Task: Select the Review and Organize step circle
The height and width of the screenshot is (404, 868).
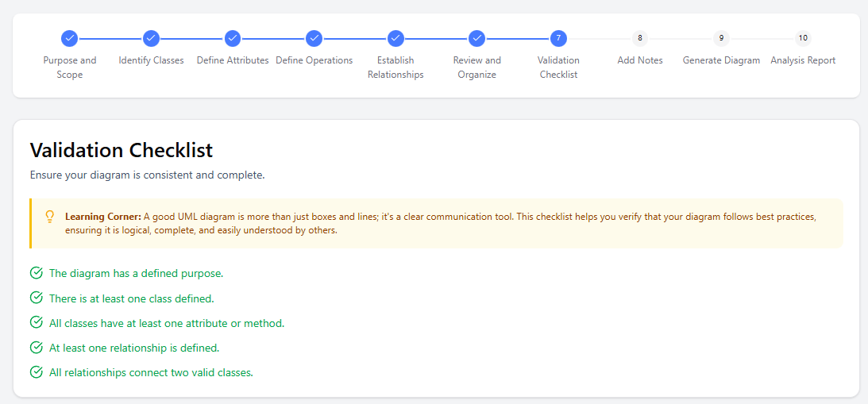Action: tap(476, 38)
